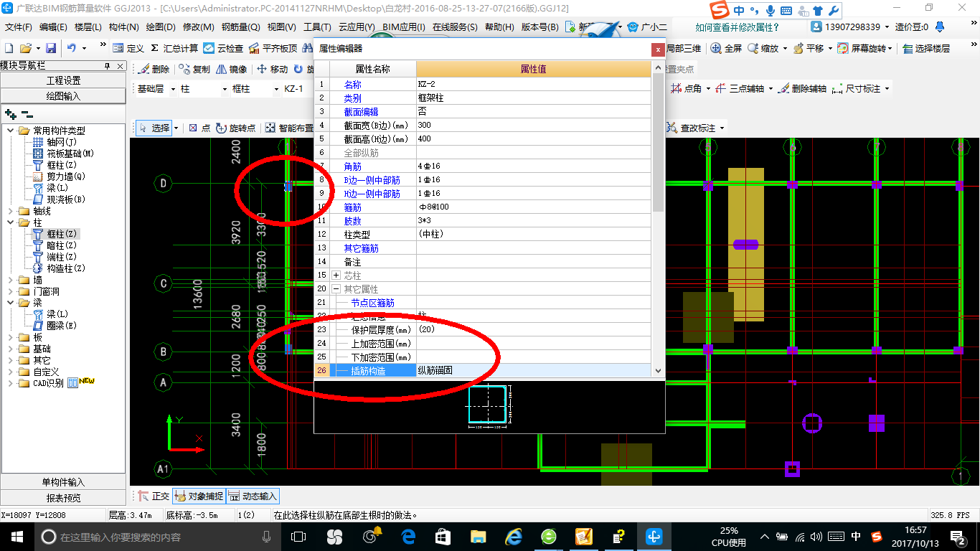Open the 编辑(E) menu
The height and width of the screenshot is (551, 980).
pyautogui.click(x=53, y=27)
